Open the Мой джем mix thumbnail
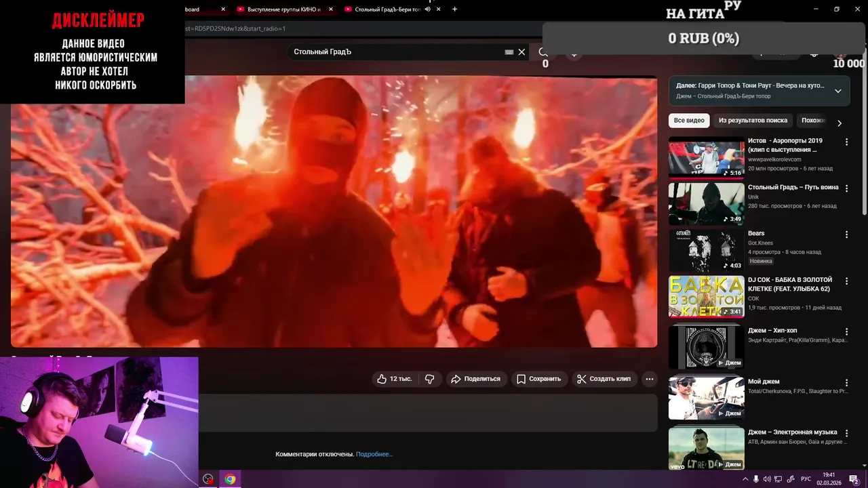Viewport: 868px width, 488px height. coord(707,398)
